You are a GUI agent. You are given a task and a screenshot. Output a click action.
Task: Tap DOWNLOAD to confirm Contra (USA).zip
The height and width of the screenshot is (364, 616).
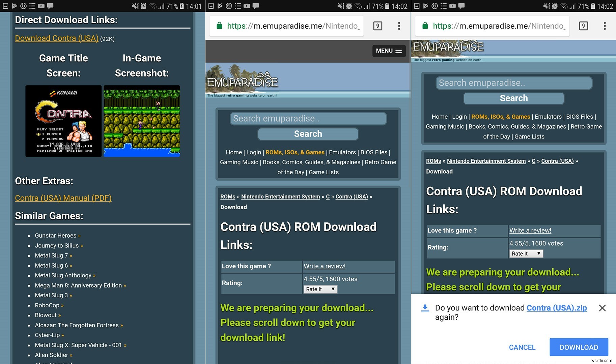click(x=579, y=347)
